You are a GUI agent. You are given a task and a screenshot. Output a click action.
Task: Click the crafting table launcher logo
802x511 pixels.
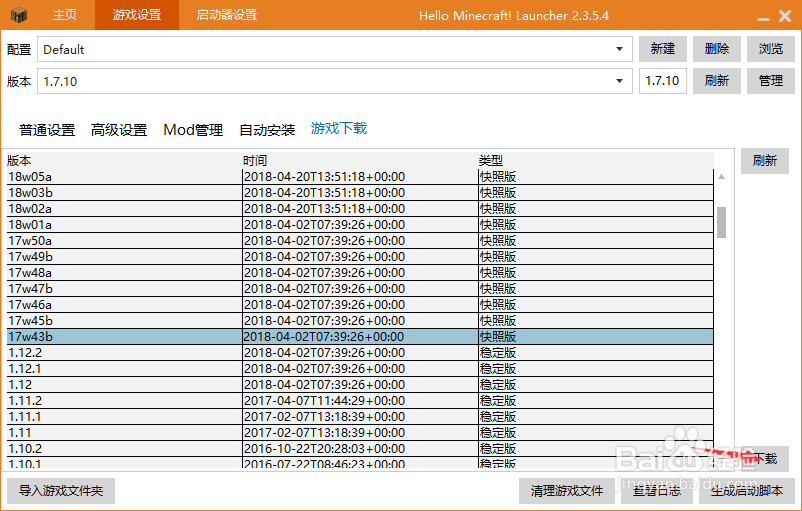click(18, 15)
